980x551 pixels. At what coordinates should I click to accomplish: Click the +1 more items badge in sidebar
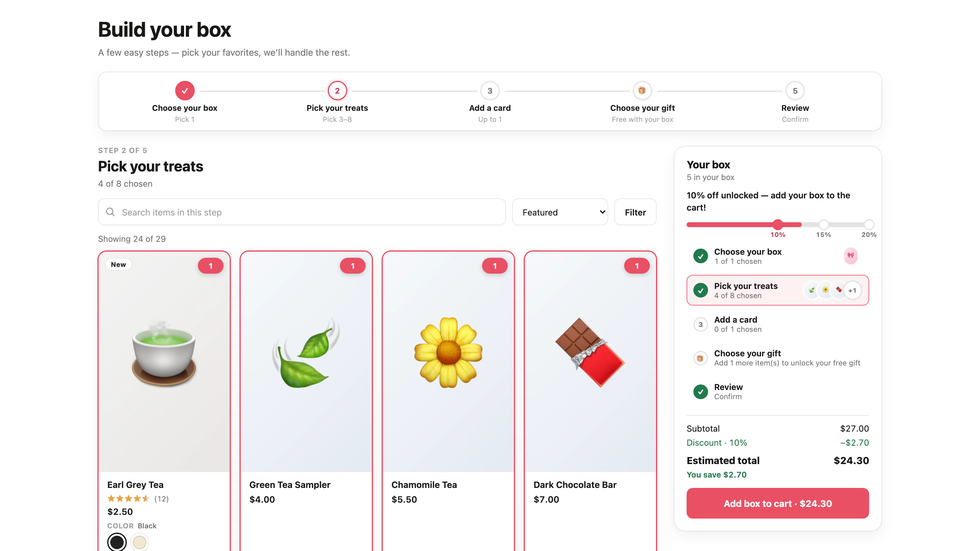click(x=852, y=290)
